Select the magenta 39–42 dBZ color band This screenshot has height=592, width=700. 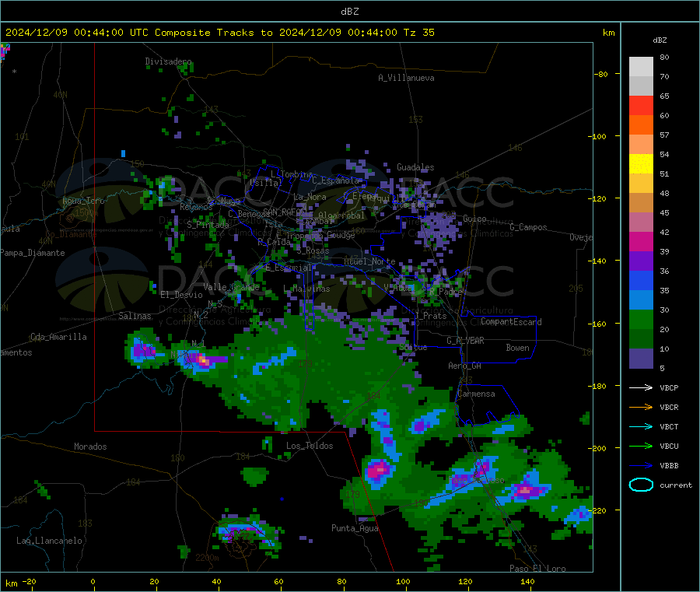(641, 241)
